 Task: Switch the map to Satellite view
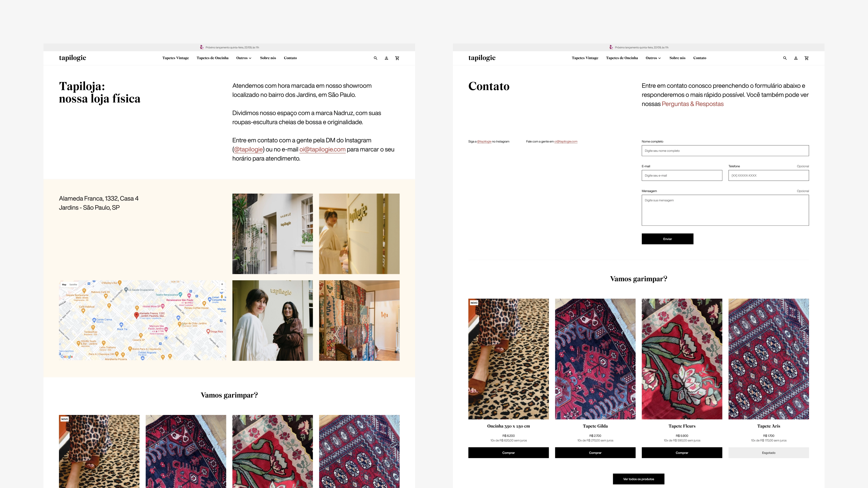click(73, 285)
